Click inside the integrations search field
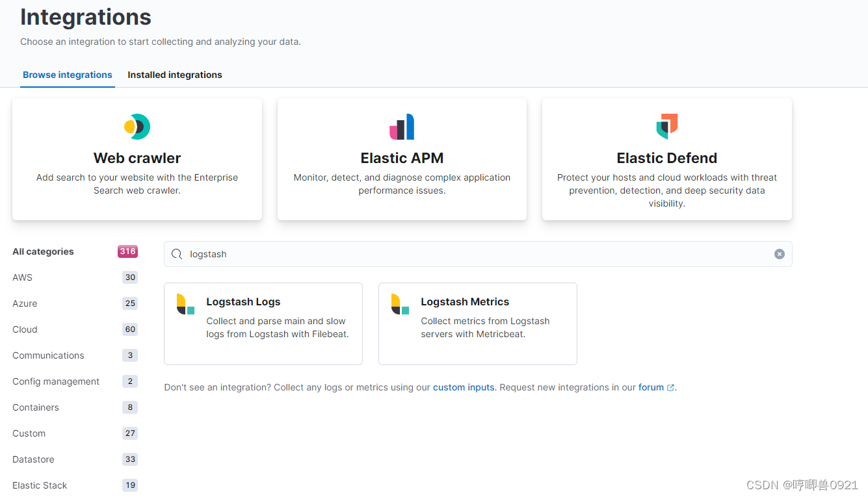Screen dimensions: 868x497 tap(478, 254)
